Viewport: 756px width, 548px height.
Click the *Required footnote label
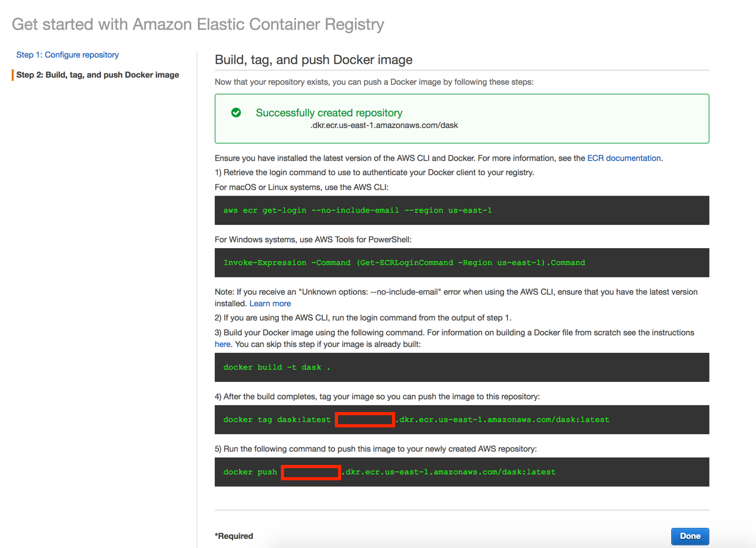[x=234, y=536]
